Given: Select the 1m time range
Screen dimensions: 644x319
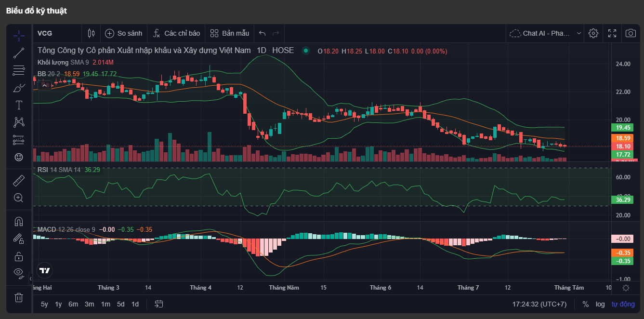Looking at the screenshot, I should pyautogui.click(x=105, y=304).
